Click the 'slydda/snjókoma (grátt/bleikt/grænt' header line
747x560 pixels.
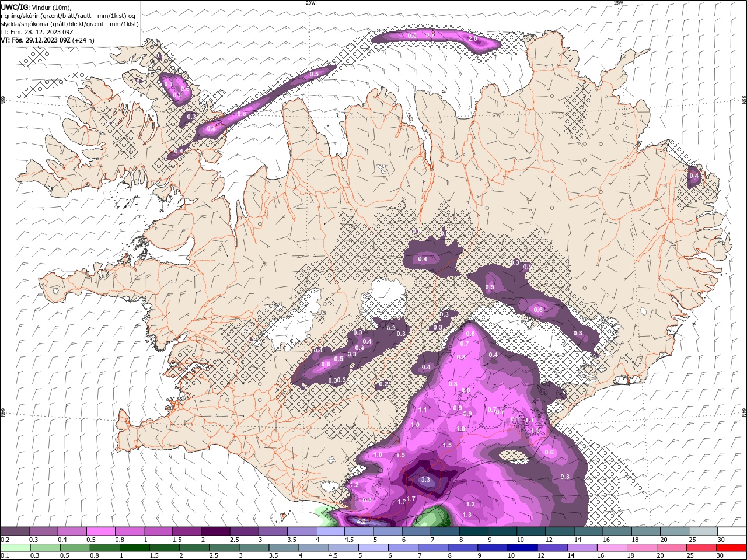click(x=69, y=24)
